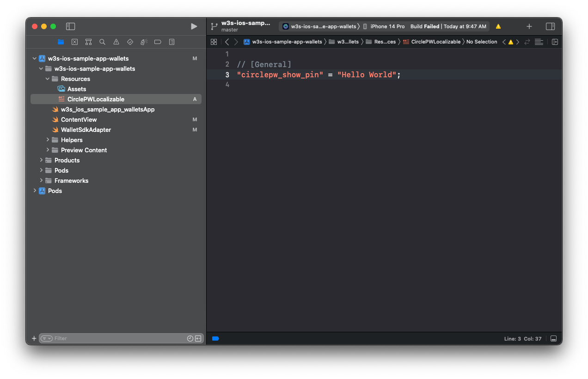Expand the Frameworks group
Viewport: 588px width, 379px height.
coord(41,180)
